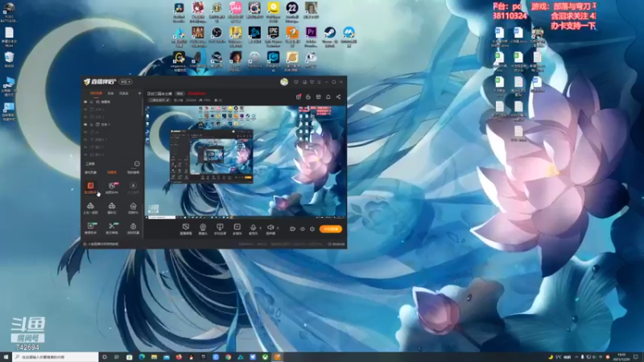This screenshot has width=644, height=362.
Task: Switch to the first toolbox tab left of the orange tab
Action: pyautogui.click(x=90, y=172)
